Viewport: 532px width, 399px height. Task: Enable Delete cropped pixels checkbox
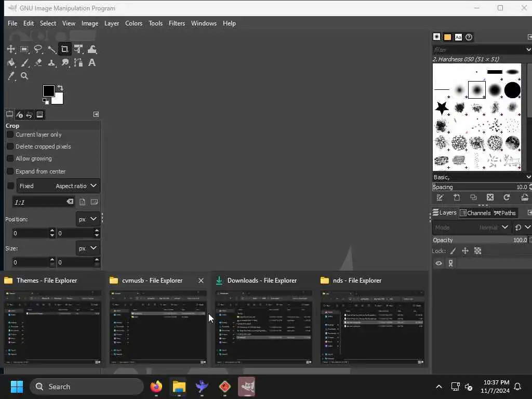pos(10,147)
